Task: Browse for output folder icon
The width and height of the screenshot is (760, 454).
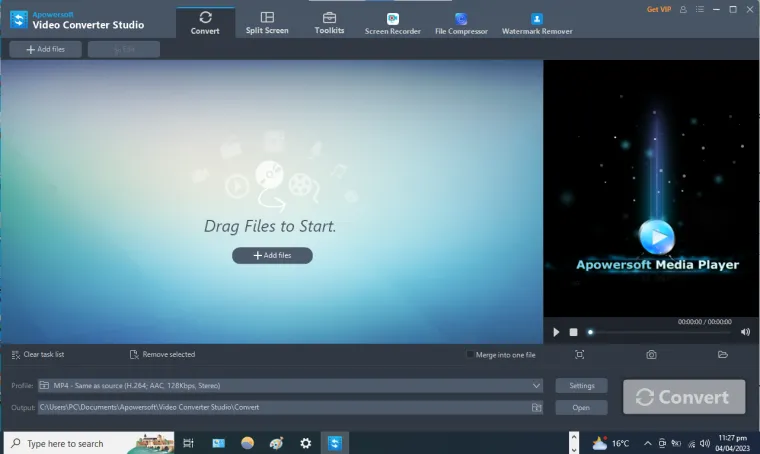Action: tap(536, 407)
